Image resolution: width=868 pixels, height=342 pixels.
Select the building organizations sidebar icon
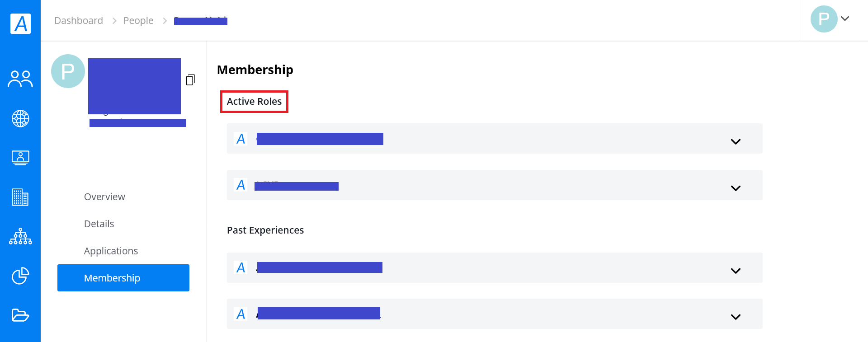(x=20, y=197)
